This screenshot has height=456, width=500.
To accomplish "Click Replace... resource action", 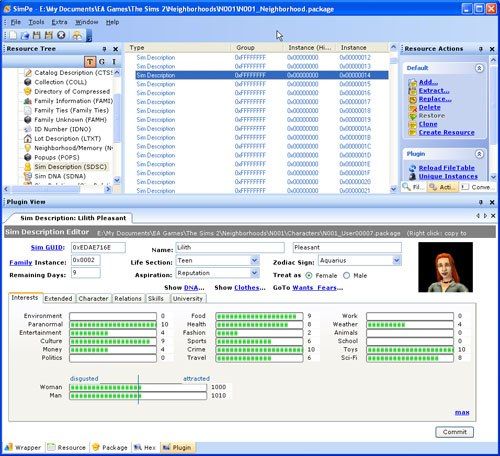I will point(435,99).
